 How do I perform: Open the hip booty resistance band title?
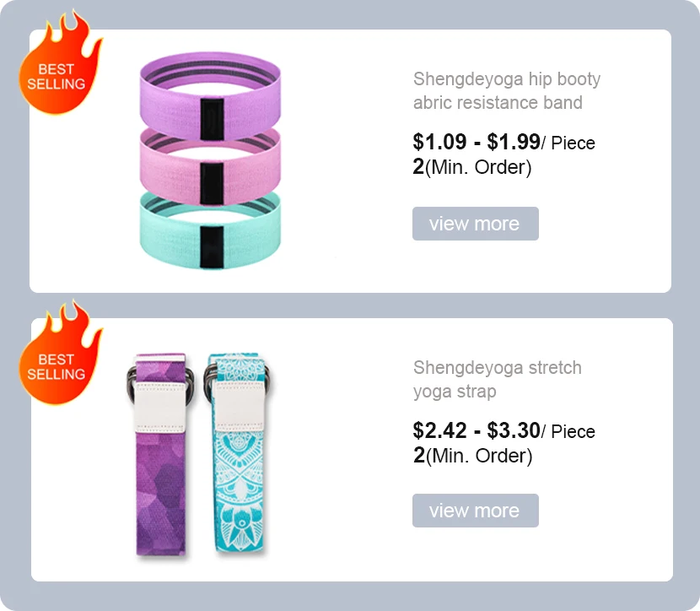click(506, 91)
